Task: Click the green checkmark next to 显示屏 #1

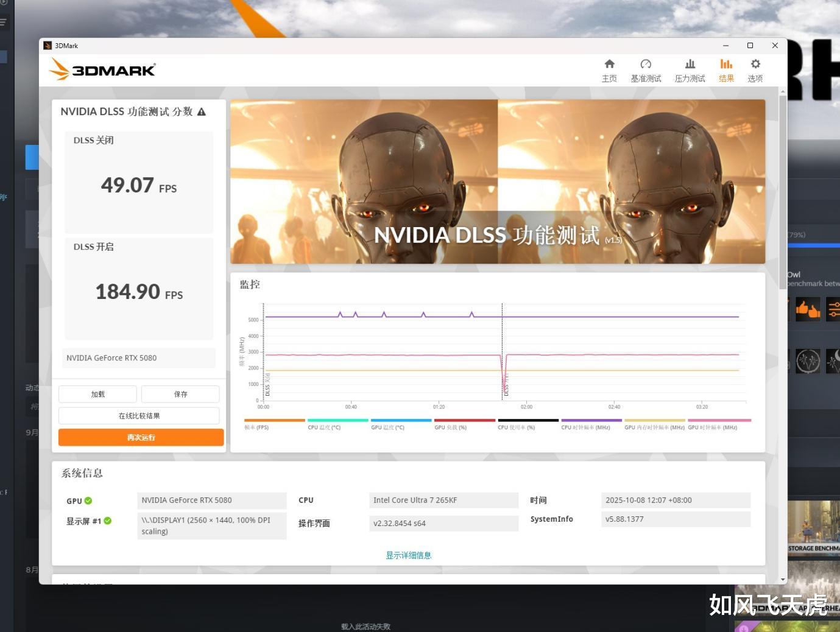Action: 108,521
